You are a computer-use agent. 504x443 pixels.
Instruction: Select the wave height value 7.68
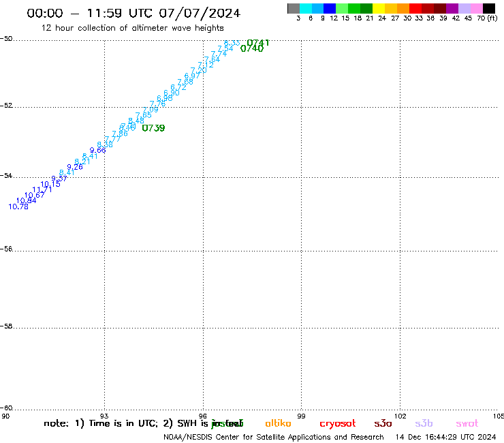coord(185,82)
